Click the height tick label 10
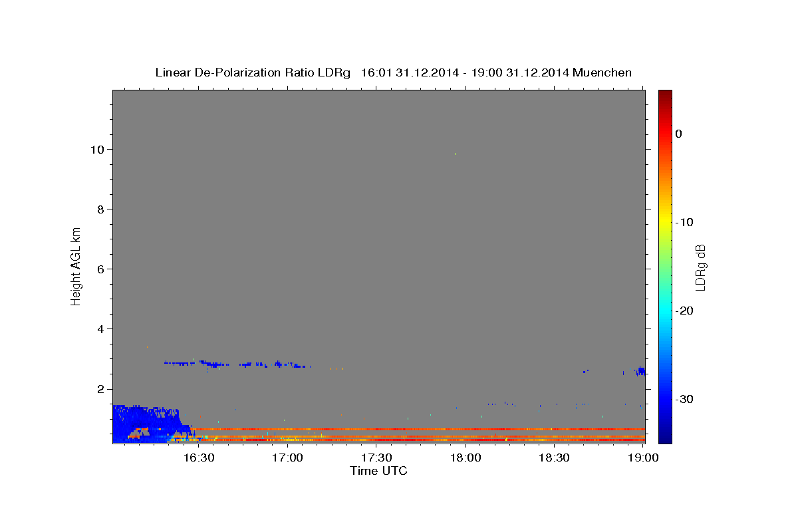Screen dimensions: 798x532 coord(99,149)
